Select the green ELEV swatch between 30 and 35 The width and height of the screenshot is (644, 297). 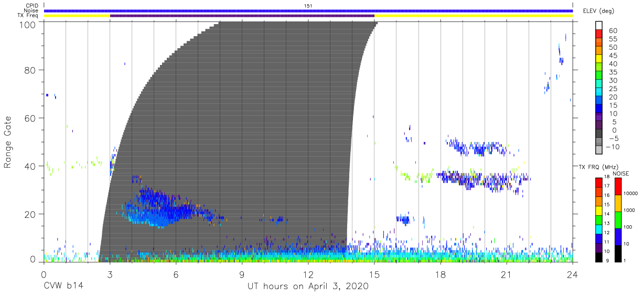point(599,75)
